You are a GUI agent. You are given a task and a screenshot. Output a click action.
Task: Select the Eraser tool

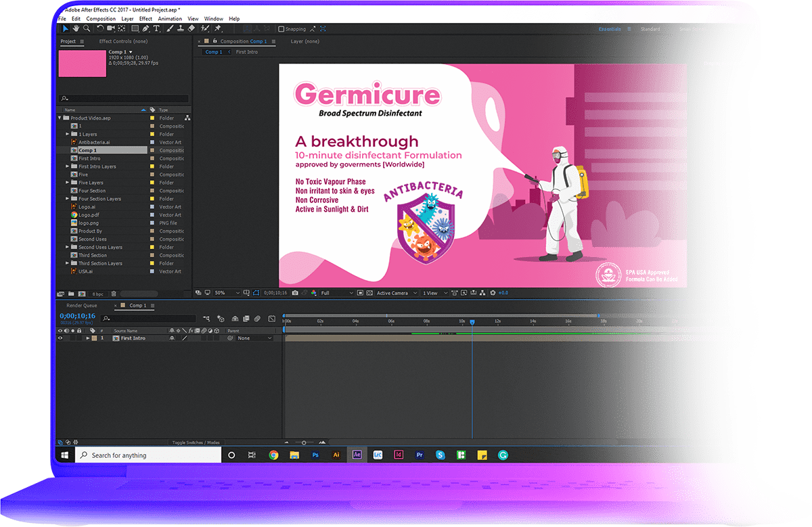click(191, 29)
